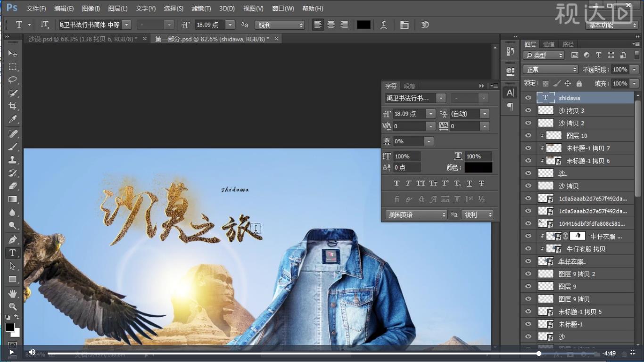Toggle visibility of layer 沙 拷贝 3
This screenshot has width=644, height=362.
point(528,110)
